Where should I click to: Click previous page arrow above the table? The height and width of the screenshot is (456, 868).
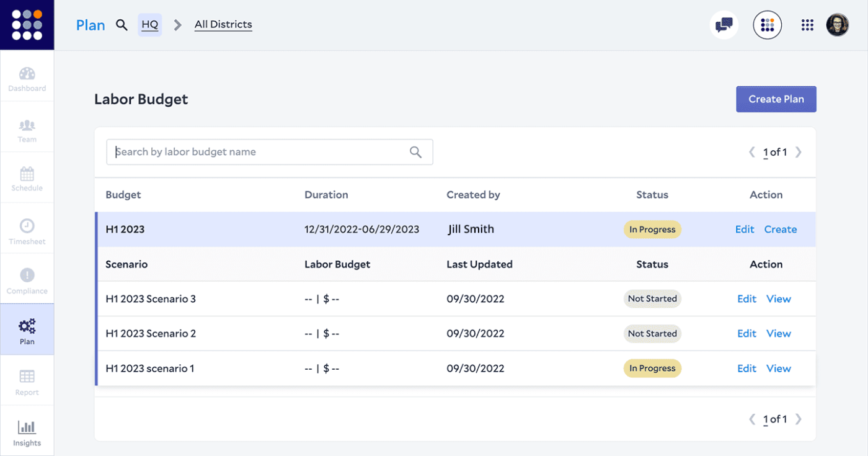point(751,151)
